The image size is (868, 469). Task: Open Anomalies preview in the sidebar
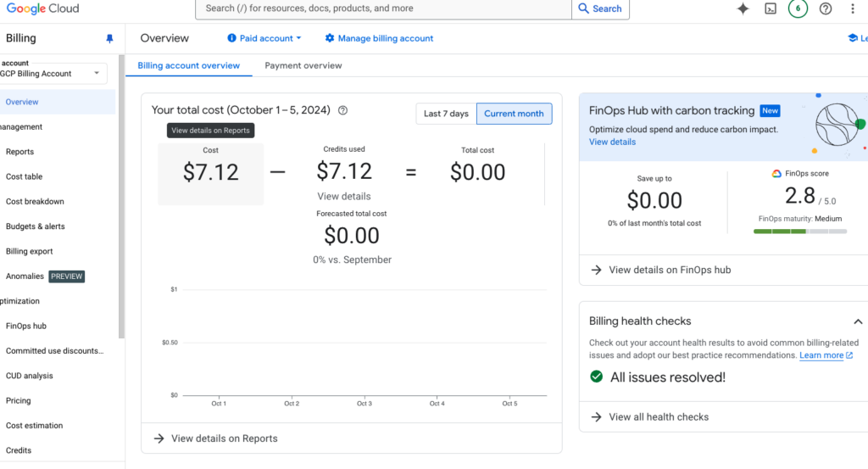45,276
